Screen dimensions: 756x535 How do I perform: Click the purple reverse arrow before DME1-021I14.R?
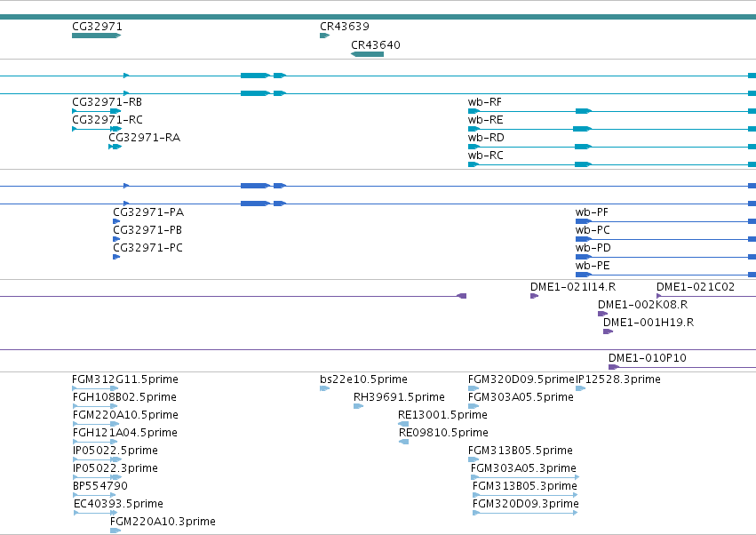coord(461,296)
